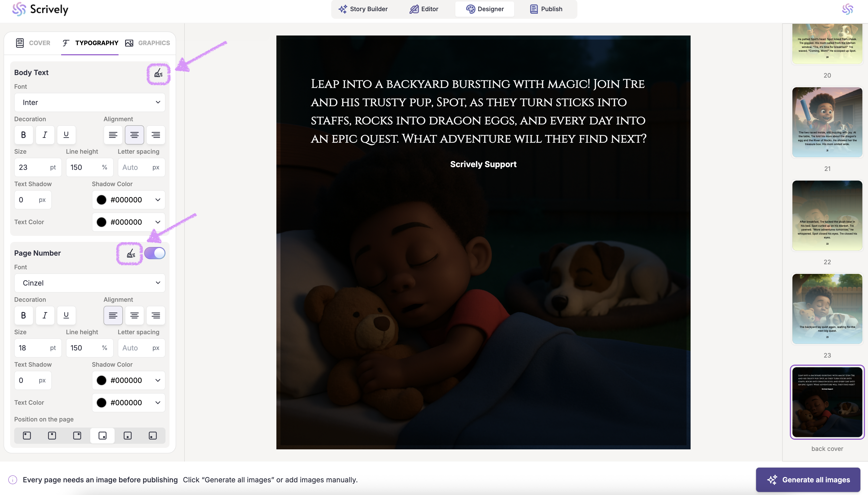The image size is (868, 495).
Task: Right-align the Body Text
Action: coord(156,135)
